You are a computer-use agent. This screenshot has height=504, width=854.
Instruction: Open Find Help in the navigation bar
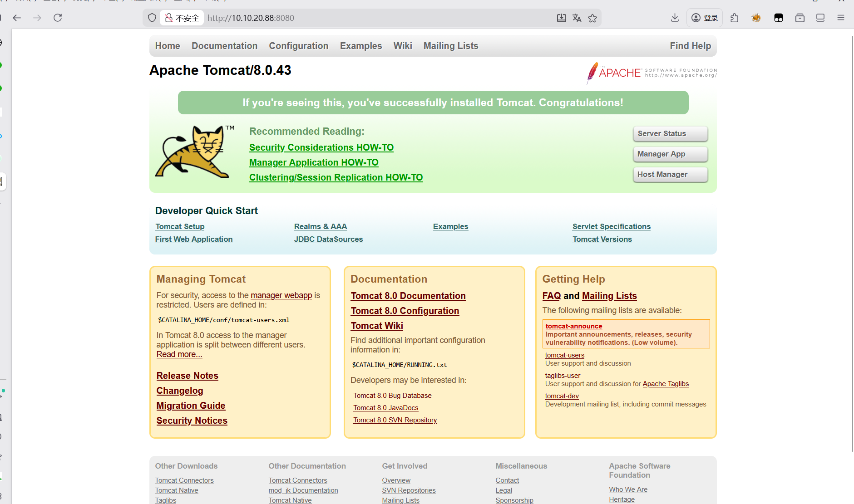point(690,46)
